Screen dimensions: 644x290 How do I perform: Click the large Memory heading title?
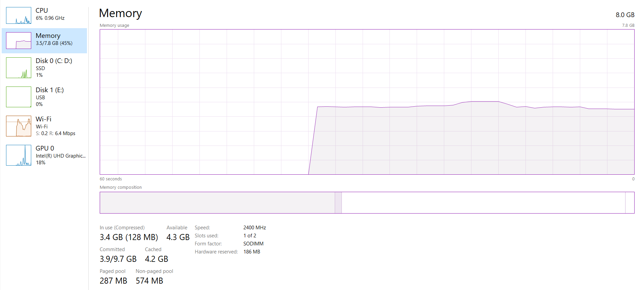121,13
